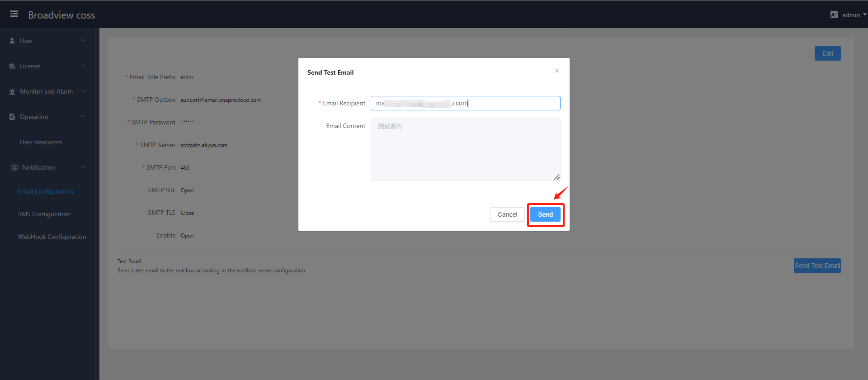
Task: Click the Send button in dialog
Action: coord(545,214)
